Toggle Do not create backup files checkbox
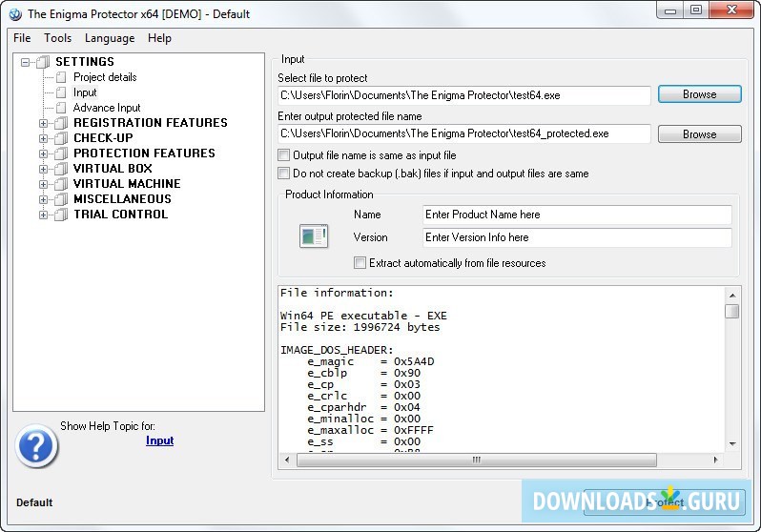The width and height of the screenshot is (761, 532). 283,174
